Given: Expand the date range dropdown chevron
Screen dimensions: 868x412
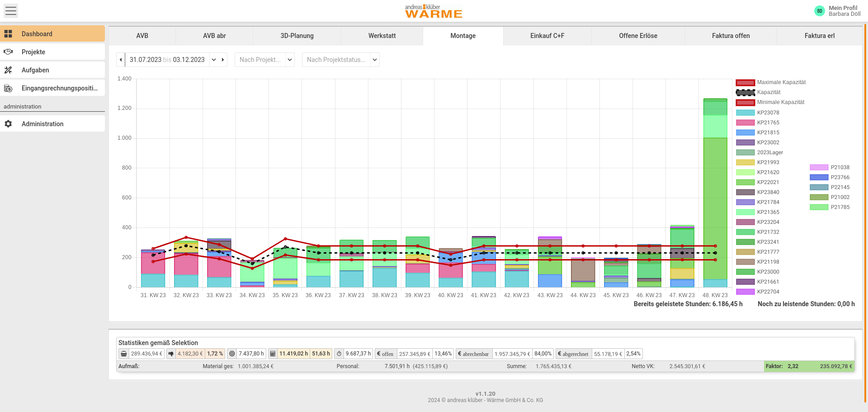Looking at the screenshot, I should tap(214, 60).
